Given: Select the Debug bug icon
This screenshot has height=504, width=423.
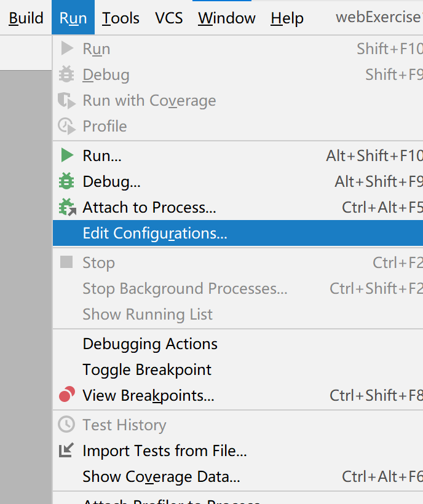Looking at the screenshot, I should click(x=67, y=181).
